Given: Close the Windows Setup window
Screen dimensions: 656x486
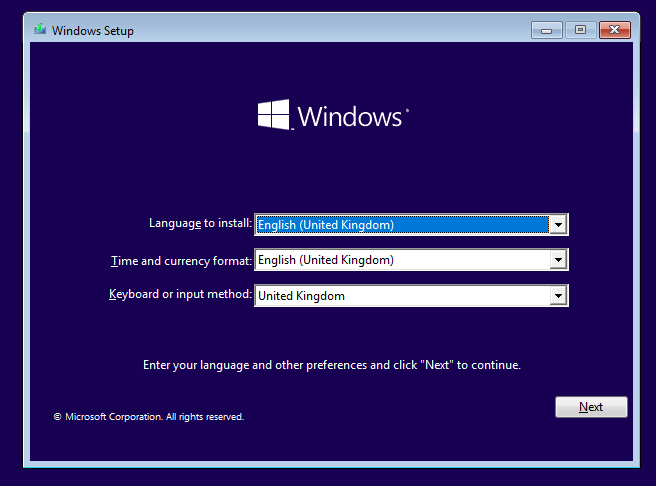Looking at the screenshot, I should click(x=615, y=30).
